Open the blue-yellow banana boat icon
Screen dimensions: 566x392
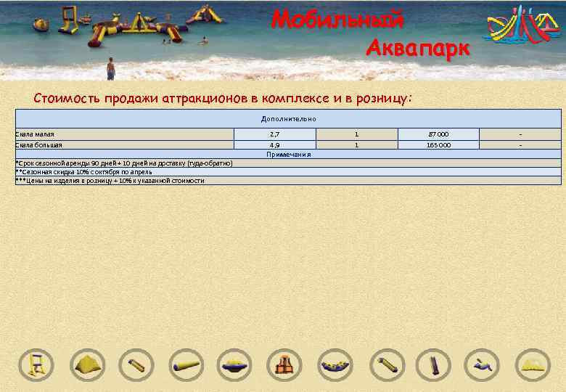coord(335,365)
